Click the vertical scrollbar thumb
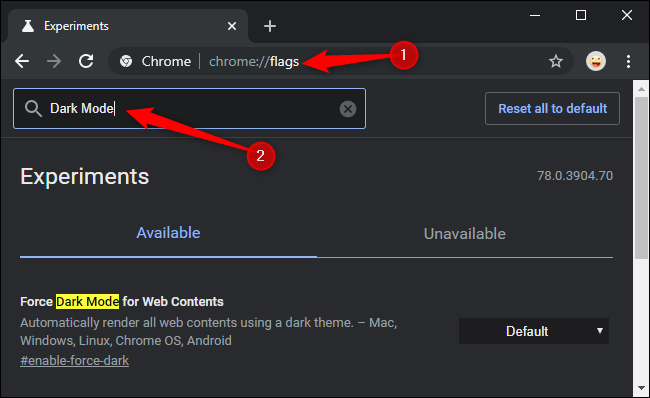This screenshot has height=398, width=650. (641, 178)
